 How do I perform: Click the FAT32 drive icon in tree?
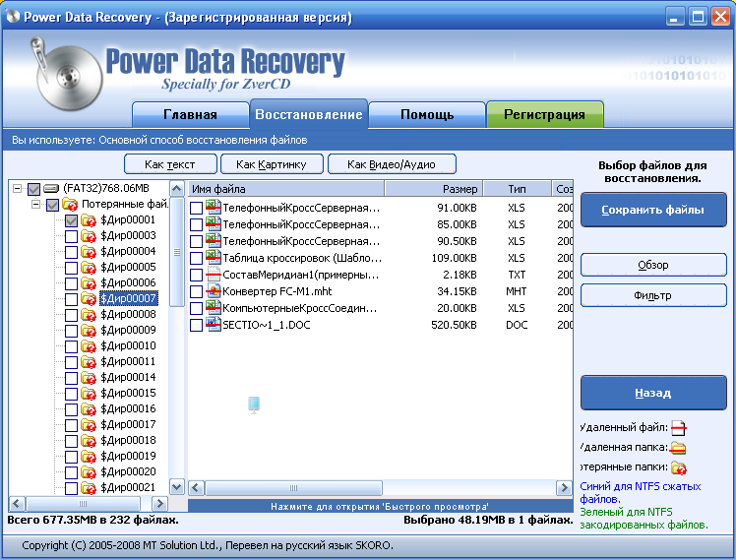click(51, 189)
